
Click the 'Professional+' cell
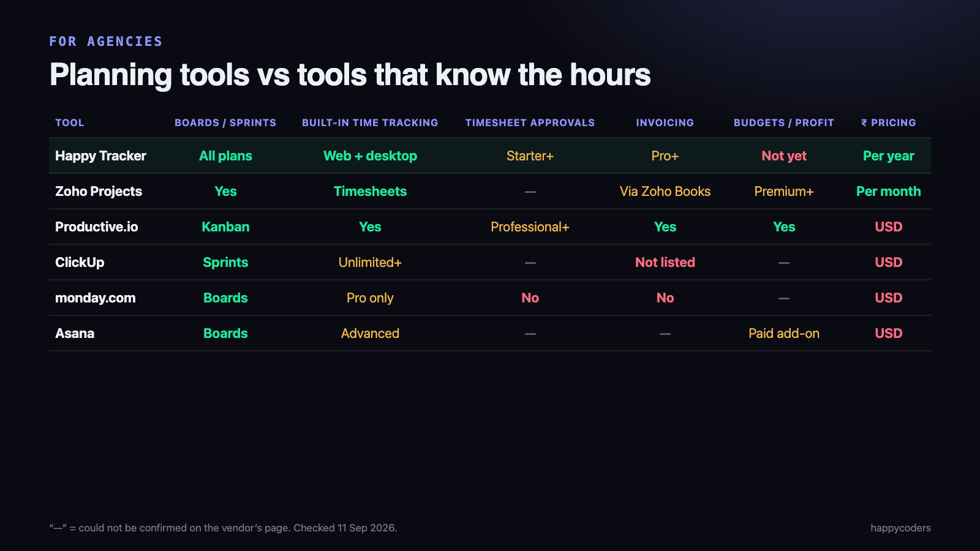[530, 227]
